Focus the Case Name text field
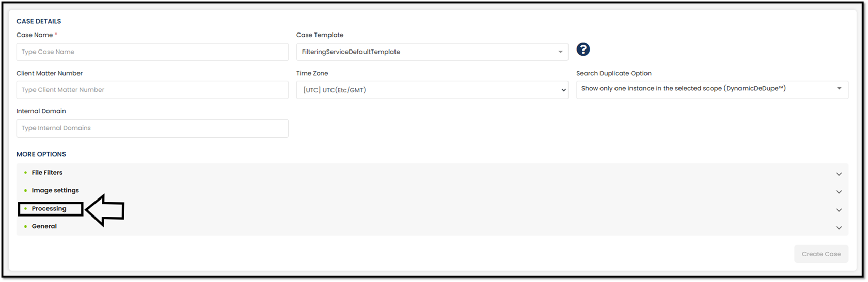 (x=152, y=52)
